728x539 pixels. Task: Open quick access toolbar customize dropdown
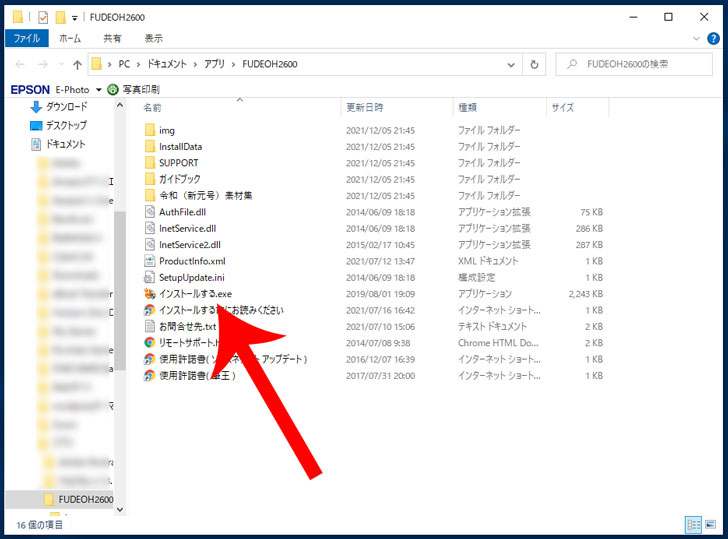pyautogui.click(x=74, y=18)
